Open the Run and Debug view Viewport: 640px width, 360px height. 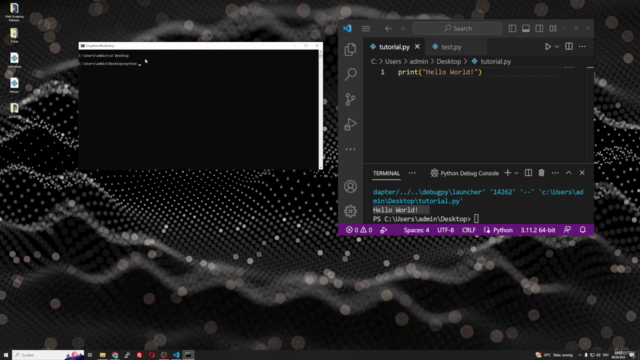point(350,124)
